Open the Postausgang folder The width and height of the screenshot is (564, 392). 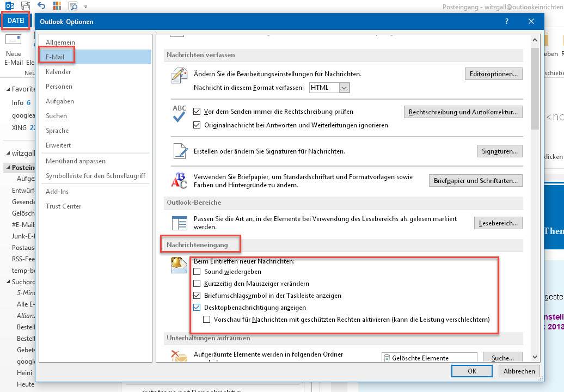point(23,247)
